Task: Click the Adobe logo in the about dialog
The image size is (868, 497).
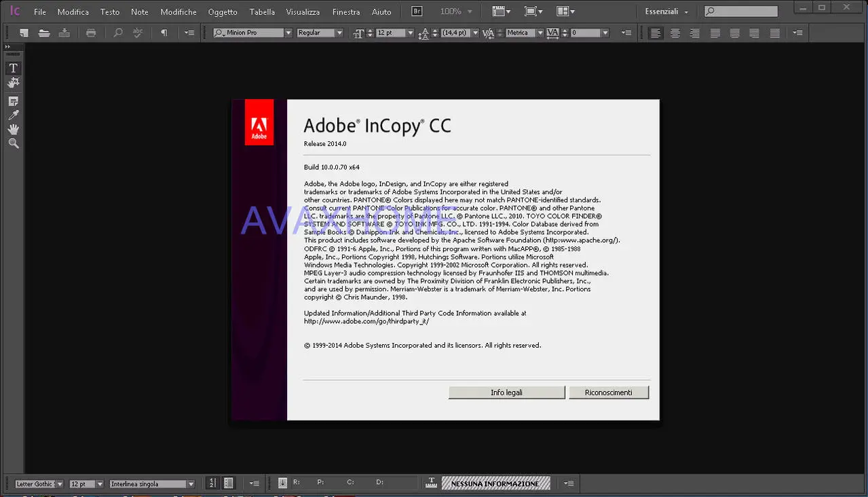Action: (x=259, y=122)
